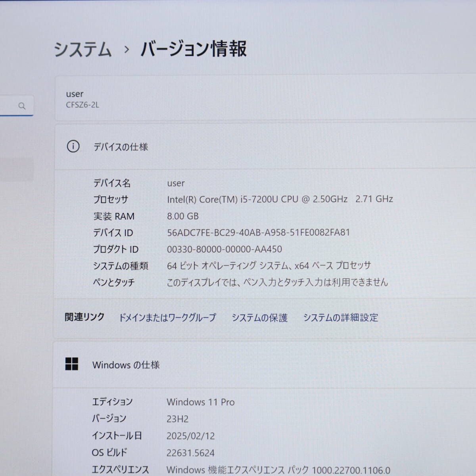Click the バージョン情報 page title

[194, 49]
